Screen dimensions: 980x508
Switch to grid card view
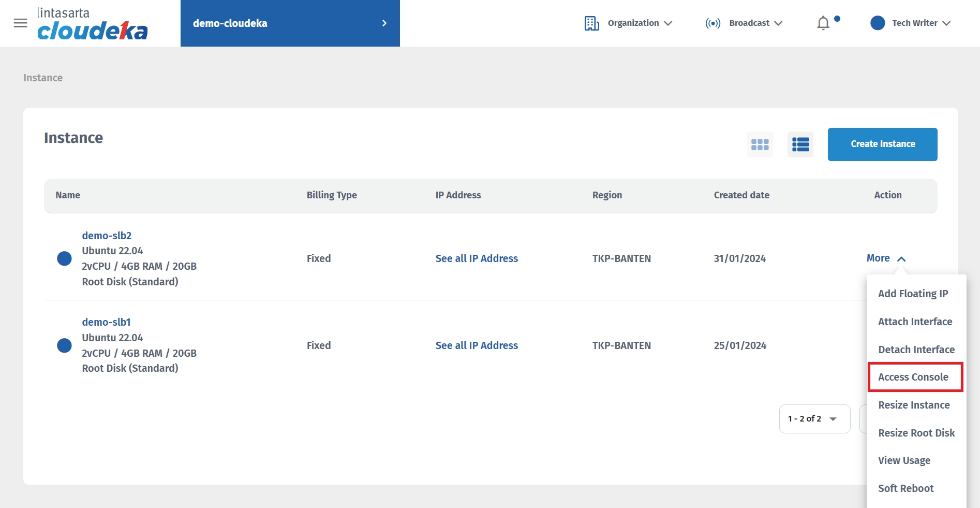760,144
